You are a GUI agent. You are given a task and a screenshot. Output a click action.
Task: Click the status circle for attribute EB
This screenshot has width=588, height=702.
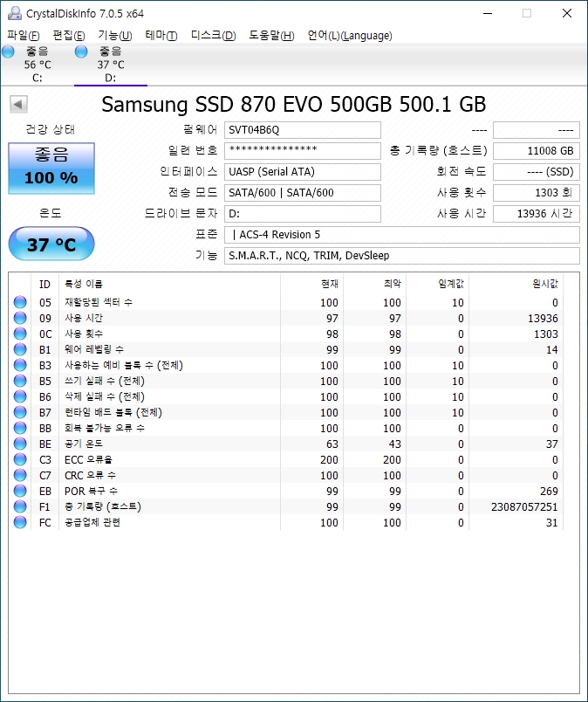coord(20,491)
